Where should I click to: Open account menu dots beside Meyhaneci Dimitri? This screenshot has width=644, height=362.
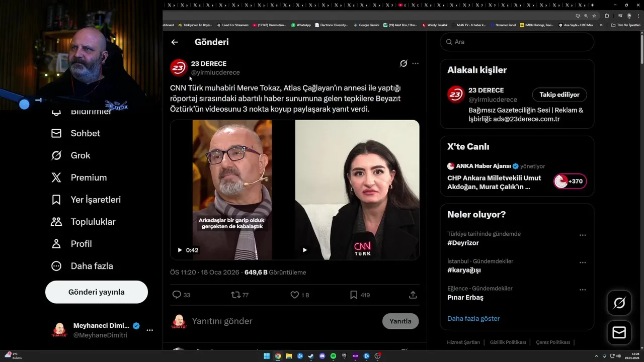point(149,330)
